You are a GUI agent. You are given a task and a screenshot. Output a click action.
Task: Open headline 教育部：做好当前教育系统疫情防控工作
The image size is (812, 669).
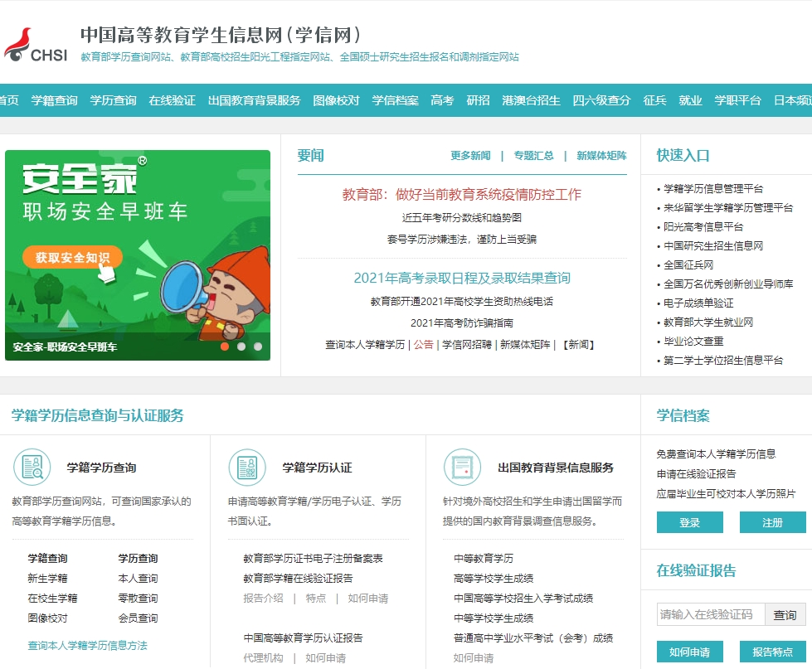click(462, 195)
